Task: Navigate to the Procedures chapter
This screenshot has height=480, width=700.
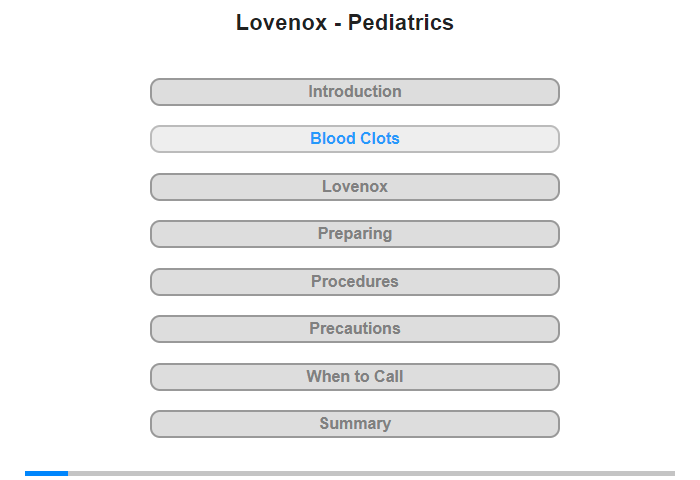Action: [355, 282]
